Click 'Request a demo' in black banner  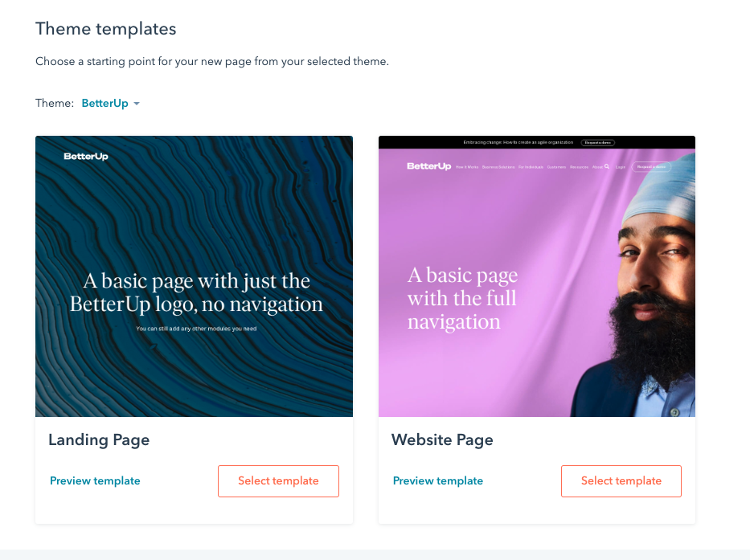point(598,142)
